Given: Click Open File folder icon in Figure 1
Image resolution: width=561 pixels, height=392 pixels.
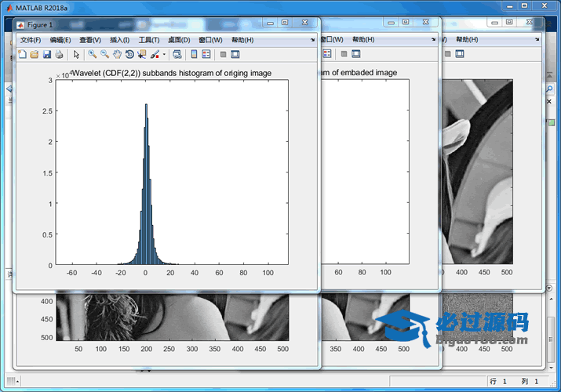Looking at the screenshot, I should click(35, 54).
